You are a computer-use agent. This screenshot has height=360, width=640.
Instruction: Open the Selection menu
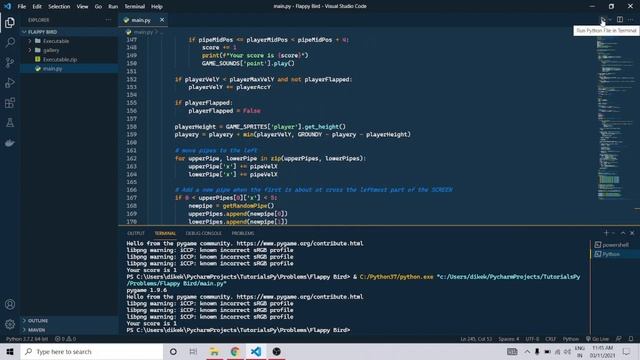click(59, 7)
